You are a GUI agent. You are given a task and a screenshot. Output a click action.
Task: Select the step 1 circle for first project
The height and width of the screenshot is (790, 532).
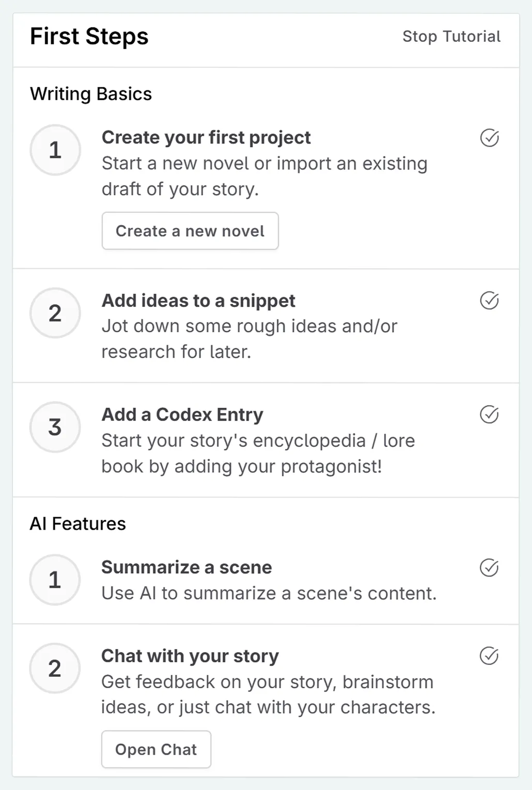point(55,150)
